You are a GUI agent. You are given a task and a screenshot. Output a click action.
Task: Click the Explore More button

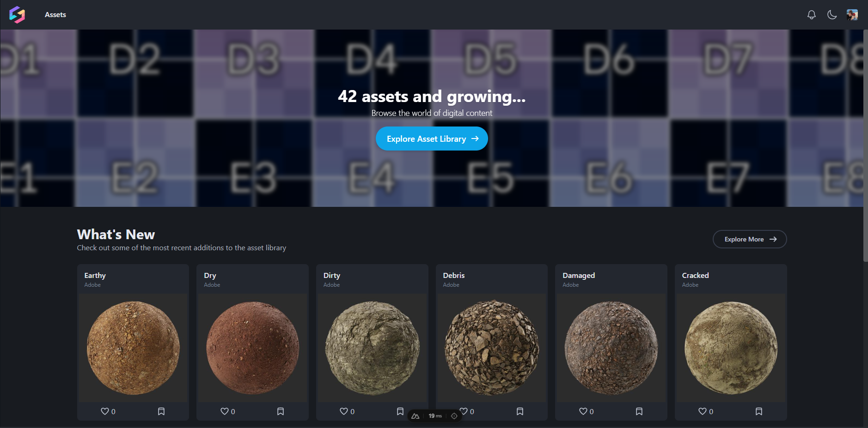pyautogui.click(x=749, y=239)
